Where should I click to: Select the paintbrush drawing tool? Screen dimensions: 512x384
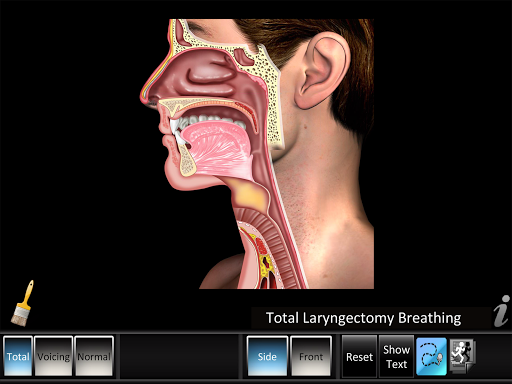22,303
